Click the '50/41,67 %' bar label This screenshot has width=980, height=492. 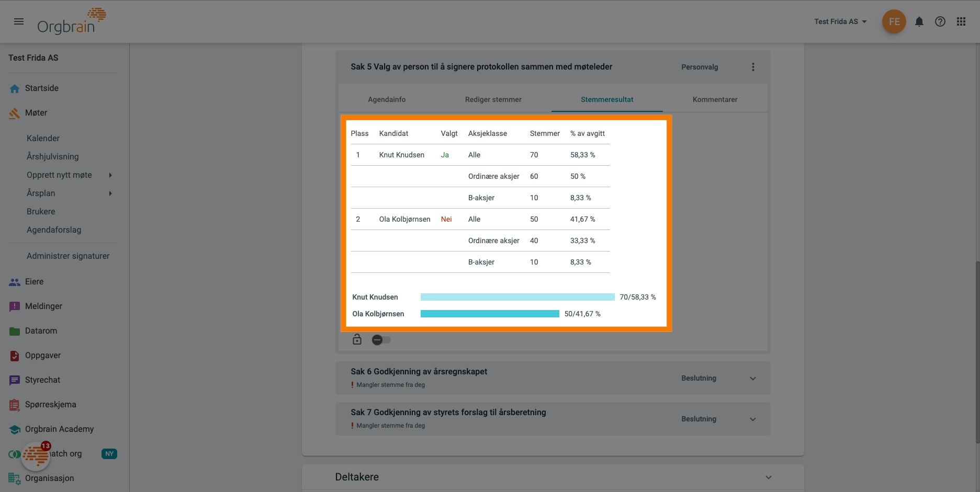pos(582,314)
